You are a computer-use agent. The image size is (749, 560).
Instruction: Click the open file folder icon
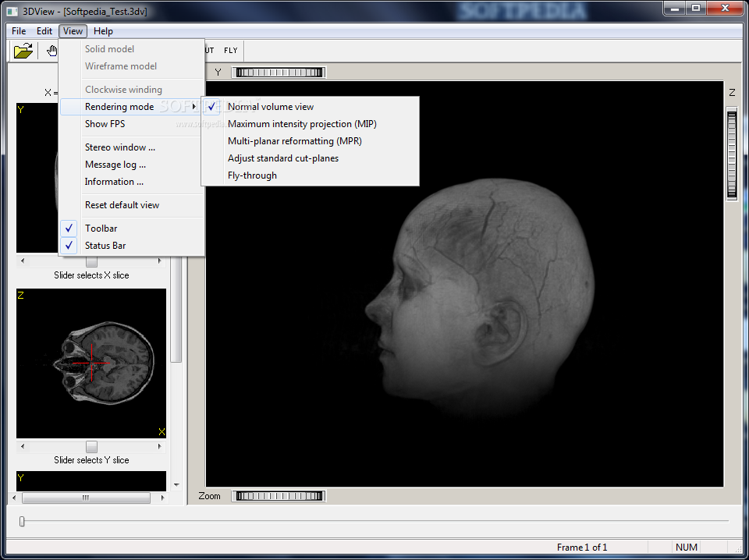point(23,50)
